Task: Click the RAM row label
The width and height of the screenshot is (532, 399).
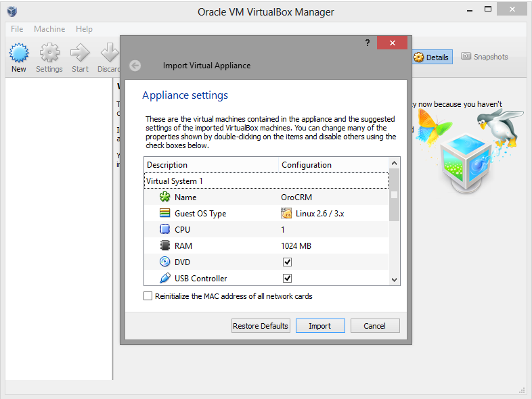Action: (183, 246)
